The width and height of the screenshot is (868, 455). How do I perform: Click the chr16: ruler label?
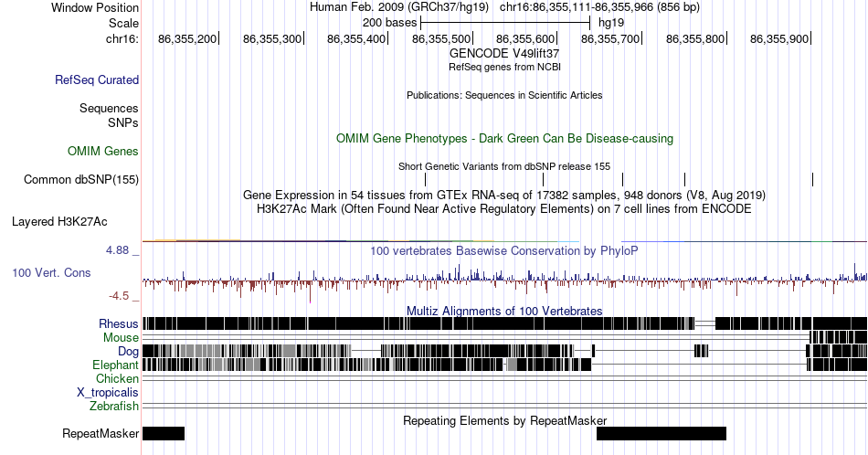tap(122, 39)
